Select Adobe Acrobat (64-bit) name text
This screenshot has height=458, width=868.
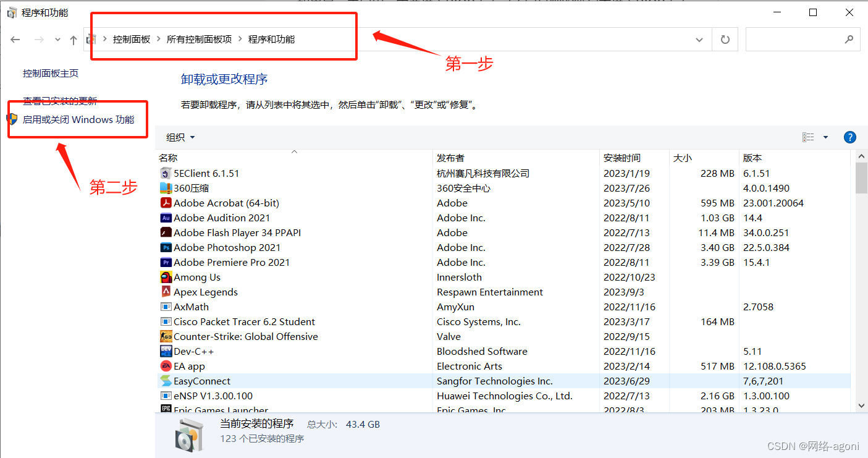[226, 203]
